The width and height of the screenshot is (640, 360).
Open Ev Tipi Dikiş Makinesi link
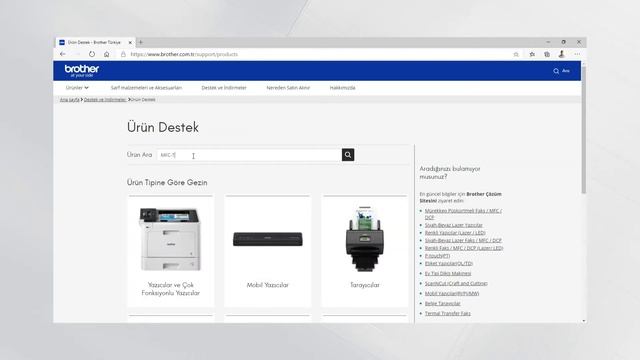click(x=448, y=273)
